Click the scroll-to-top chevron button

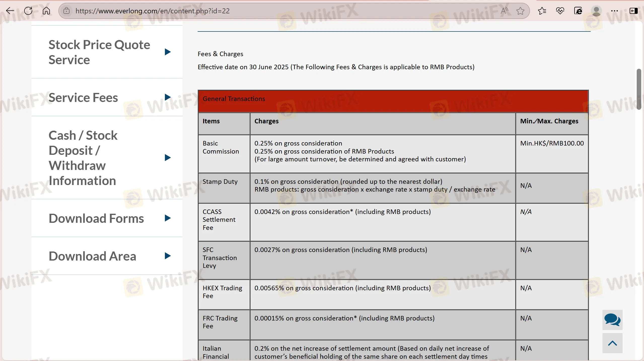click(x=612, y=343)
